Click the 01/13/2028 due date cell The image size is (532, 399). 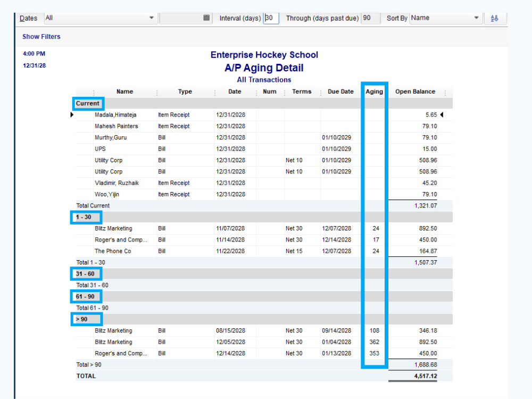tap(337, 353)
